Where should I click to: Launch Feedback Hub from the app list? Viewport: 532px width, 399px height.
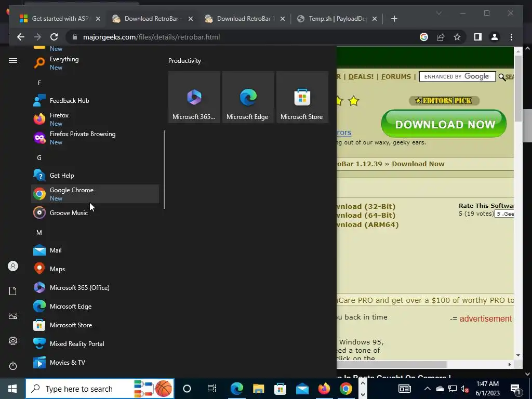click(95, 100)
